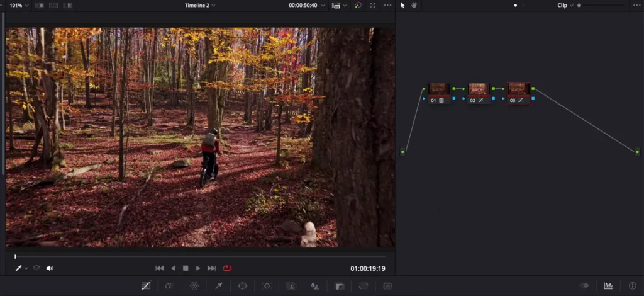Select node 03 thumbnail

coord(518,89)
